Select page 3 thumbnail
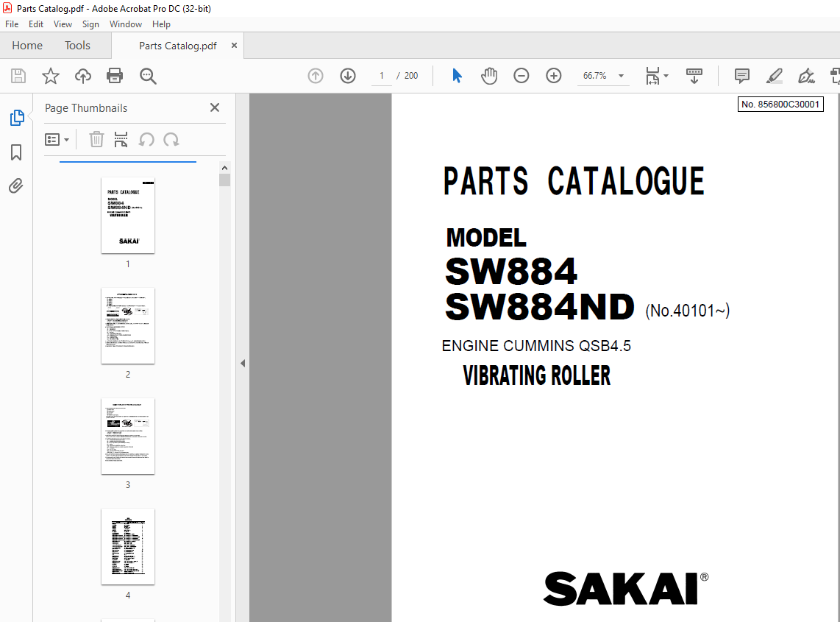The width and height of the screenshot is (840, 622). coord(128,437)
